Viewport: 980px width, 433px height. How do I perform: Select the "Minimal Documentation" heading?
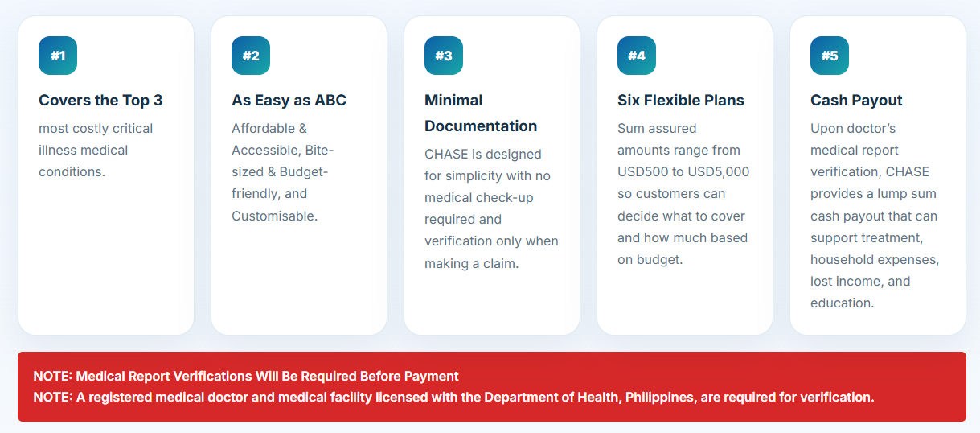pyautogui.click(x=481, y=113)
